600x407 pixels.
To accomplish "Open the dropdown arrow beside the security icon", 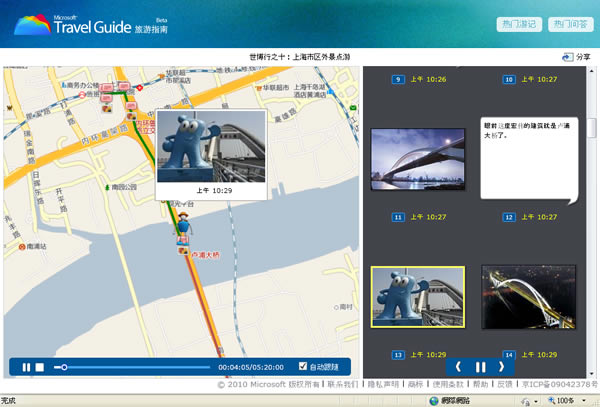I will tap(536, 402).
